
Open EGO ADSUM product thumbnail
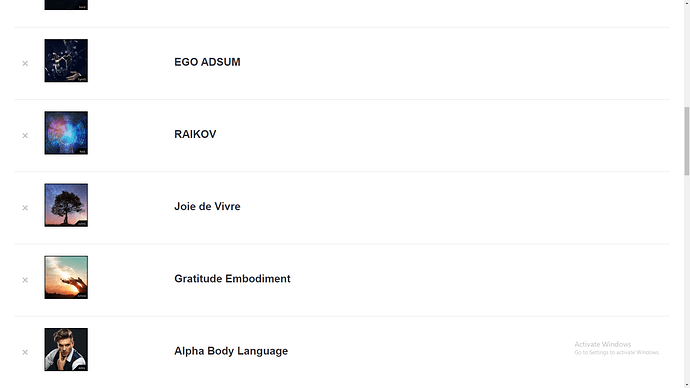click(x=66, y=61)
